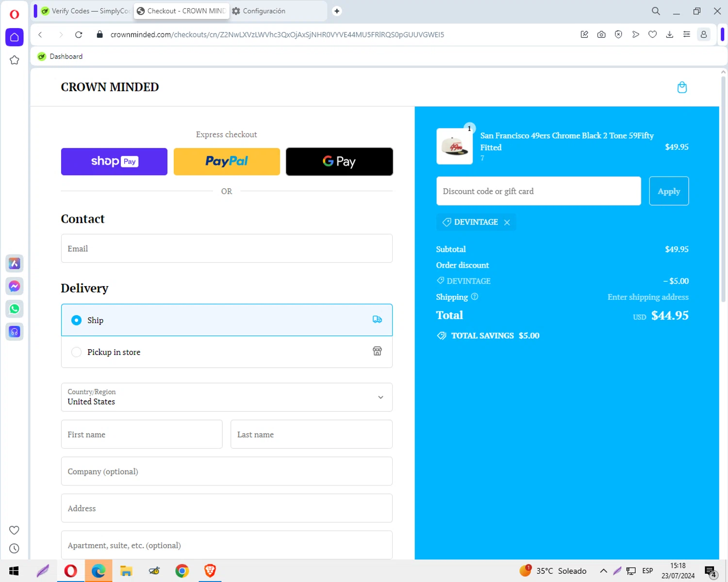
Task: Click the ESP language indicator
Action: [647, 571]
